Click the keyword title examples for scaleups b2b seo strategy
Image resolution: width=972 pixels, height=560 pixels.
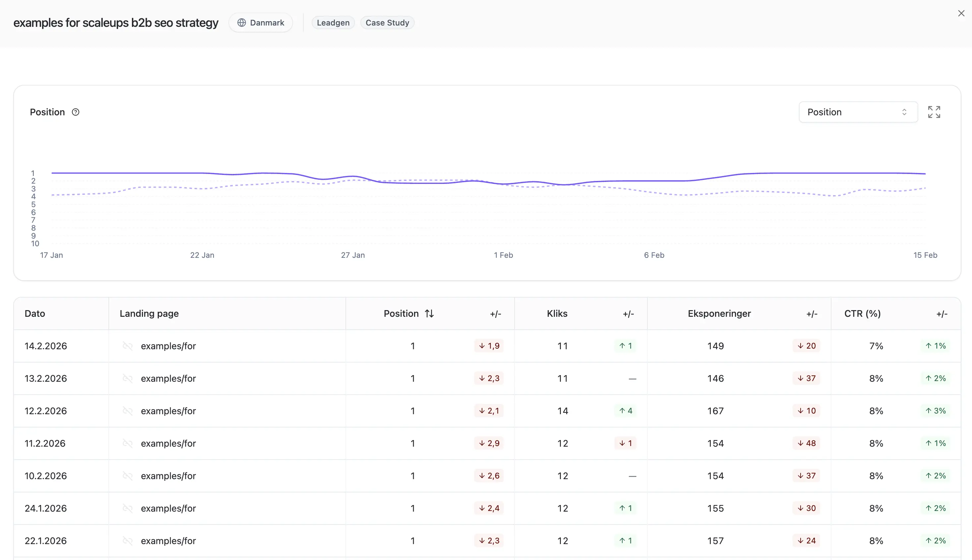[x=116, y=23]
